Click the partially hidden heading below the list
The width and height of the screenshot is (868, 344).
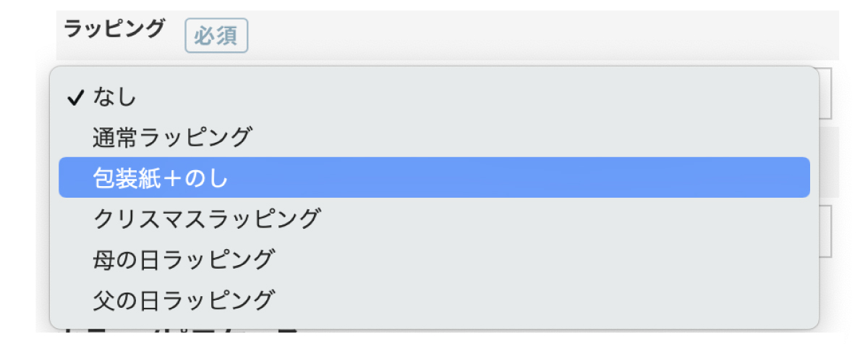(x=181, y=333)
